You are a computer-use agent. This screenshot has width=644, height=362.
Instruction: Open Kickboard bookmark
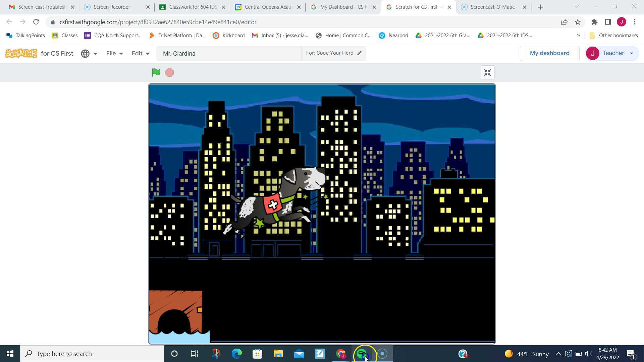tap(229, 36)
